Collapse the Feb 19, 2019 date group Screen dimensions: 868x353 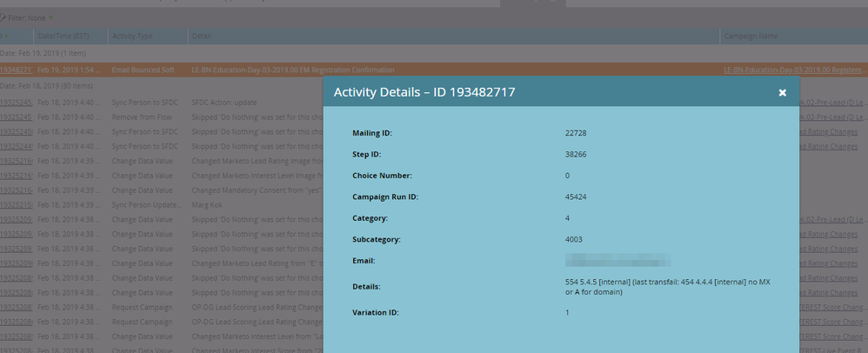tap(43, 53)
